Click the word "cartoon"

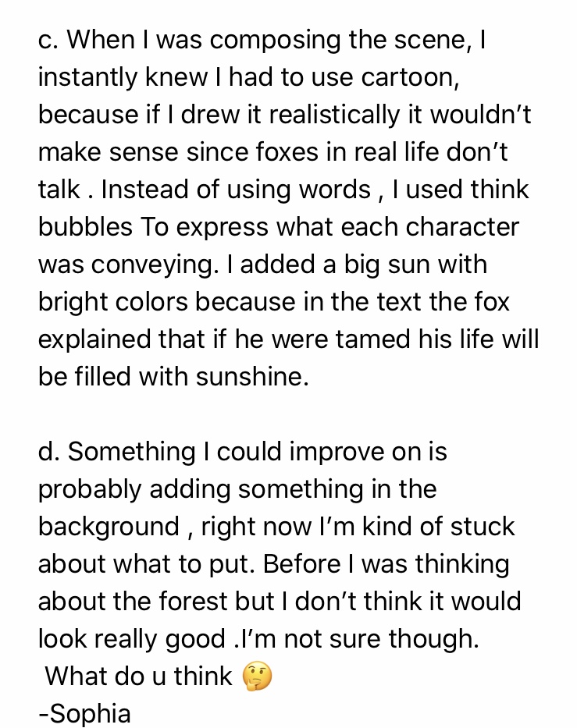point(412,76)
